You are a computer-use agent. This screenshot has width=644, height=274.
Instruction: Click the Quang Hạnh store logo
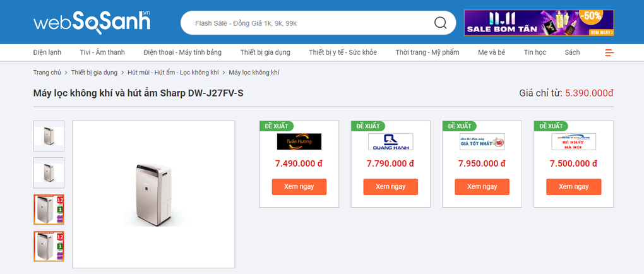391,141
